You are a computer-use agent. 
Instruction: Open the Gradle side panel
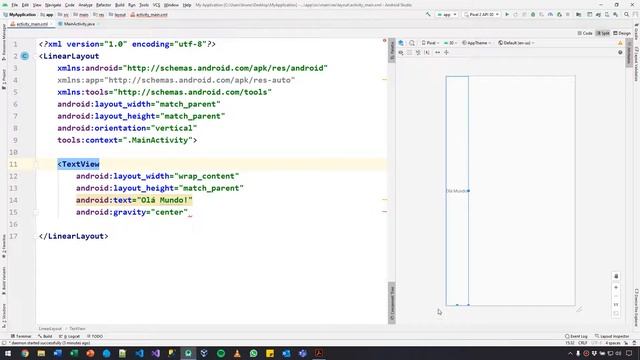click(636, 31)
